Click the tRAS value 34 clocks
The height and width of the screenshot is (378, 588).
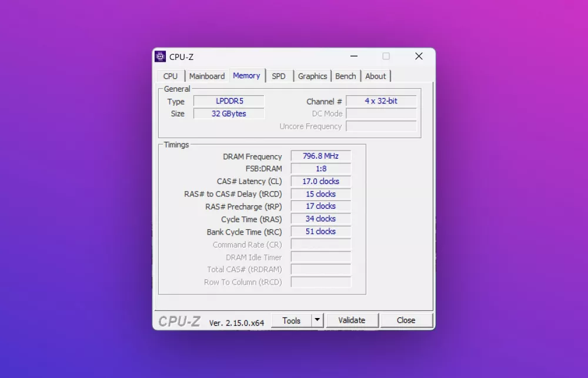pyautogui.click(x=321, y=219)
